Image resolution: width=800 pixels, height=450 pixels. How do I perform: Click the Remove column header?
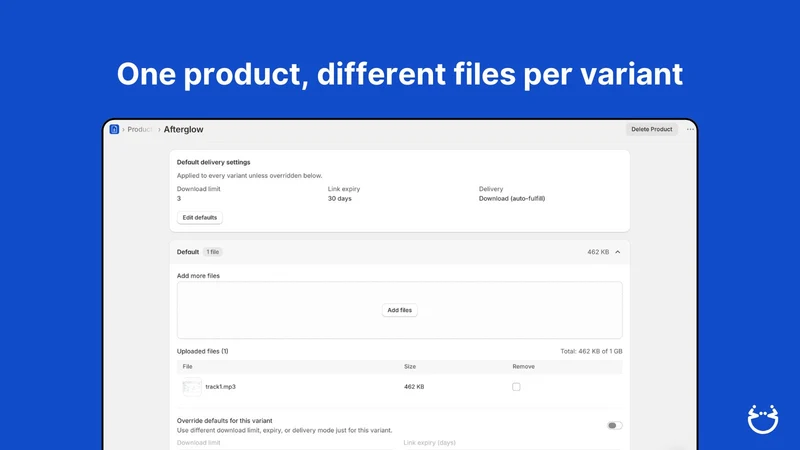click(523, 366)
